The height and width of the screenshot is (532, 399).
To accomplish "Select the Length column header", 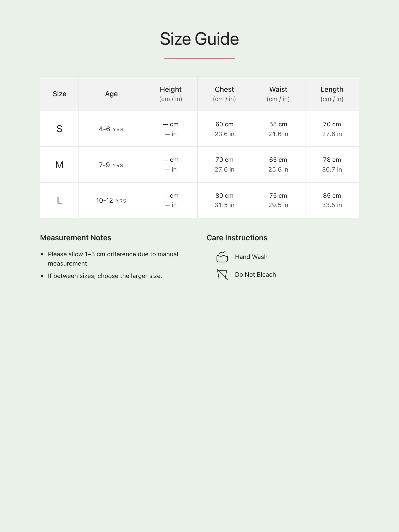I will pyautogui.click(x=332, y=90).
